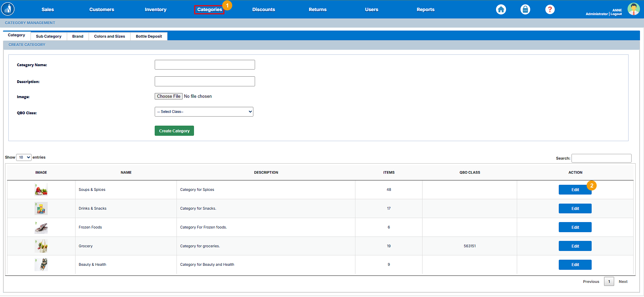Open the Show entries count dropdown
Viewport: 644px width, 297px height.
(x=24, y=157)
